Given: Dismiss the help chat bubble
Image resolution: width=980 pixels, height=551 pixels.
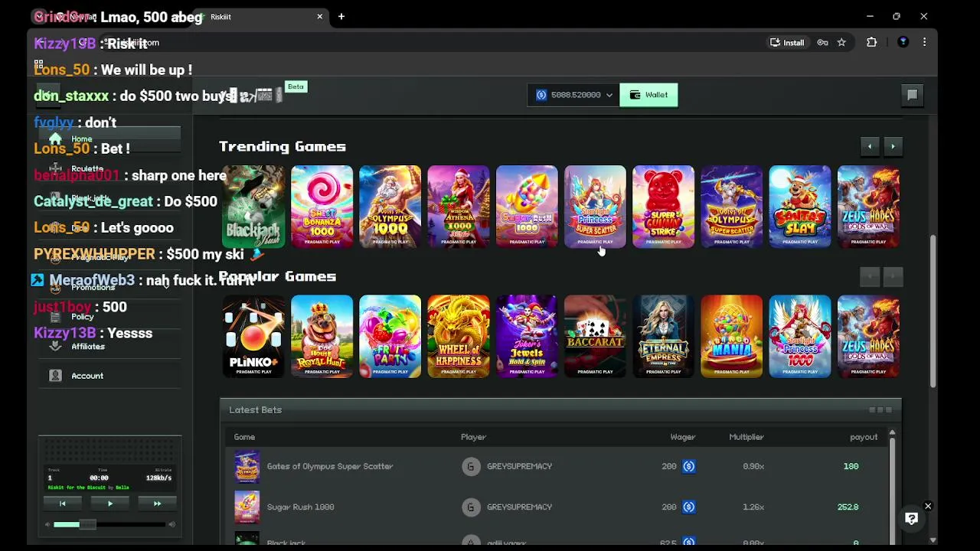Looking at the screenshot, I should click(928, 506).
